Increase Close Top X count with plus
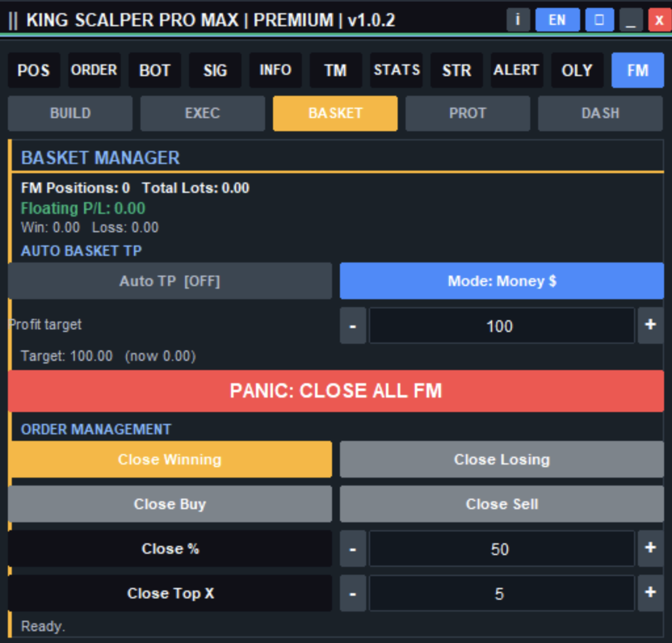 coord(650,593)
